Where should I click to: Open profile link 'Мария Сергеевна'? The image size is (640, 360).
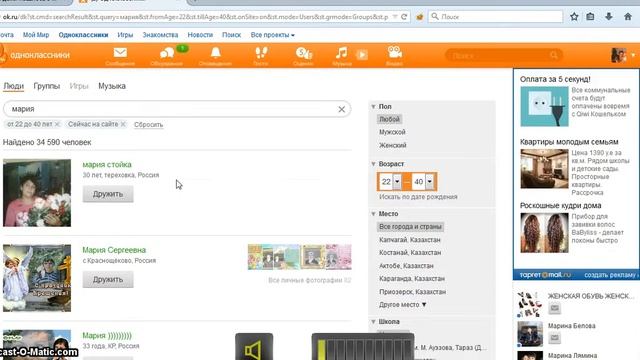point(114,250)
